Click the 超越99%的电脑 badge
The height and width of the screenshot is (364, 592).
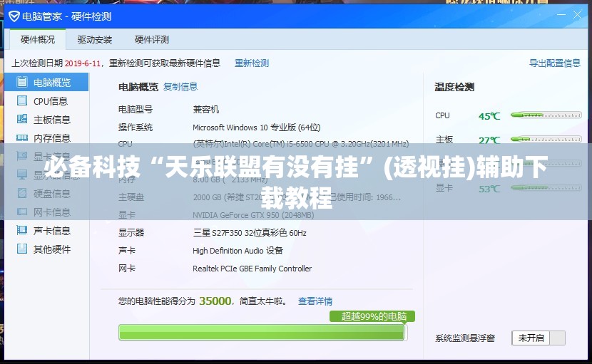pos(372,316)
